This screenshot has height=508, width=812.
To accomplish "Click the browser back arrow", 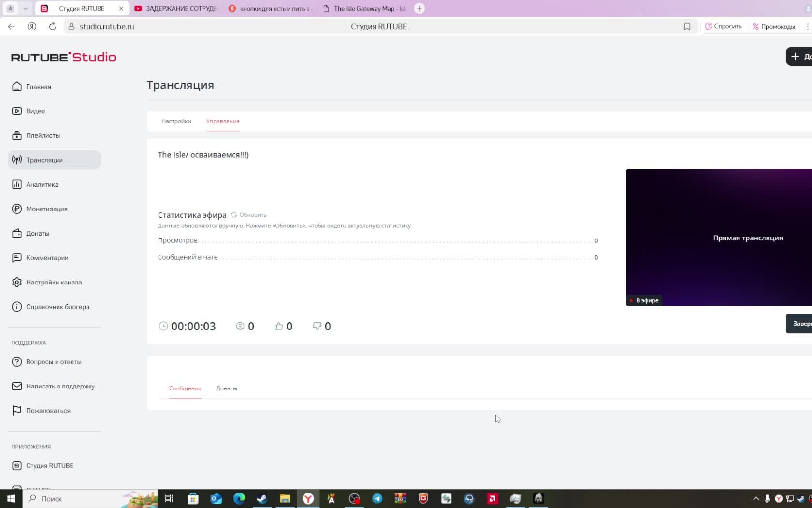I will tap(11, 26).
